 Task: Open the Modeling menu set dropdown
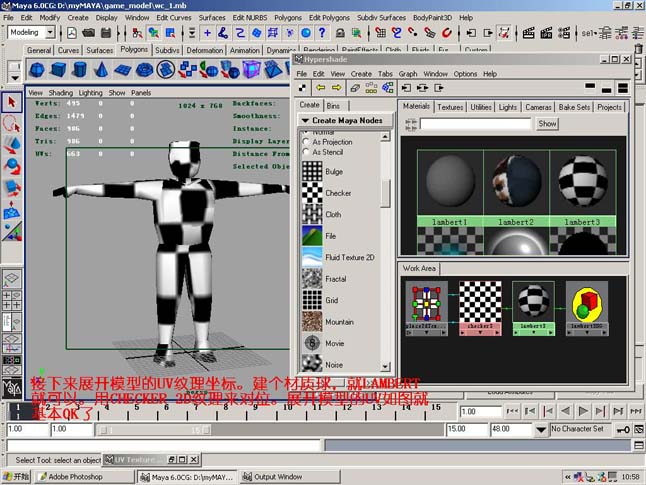50,32
